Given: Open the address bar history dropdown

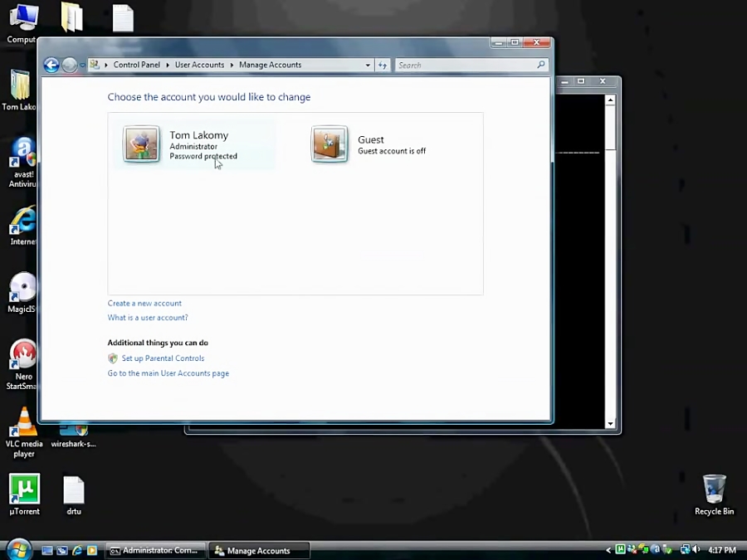Looking at the screenshot, I should point(367,65).
